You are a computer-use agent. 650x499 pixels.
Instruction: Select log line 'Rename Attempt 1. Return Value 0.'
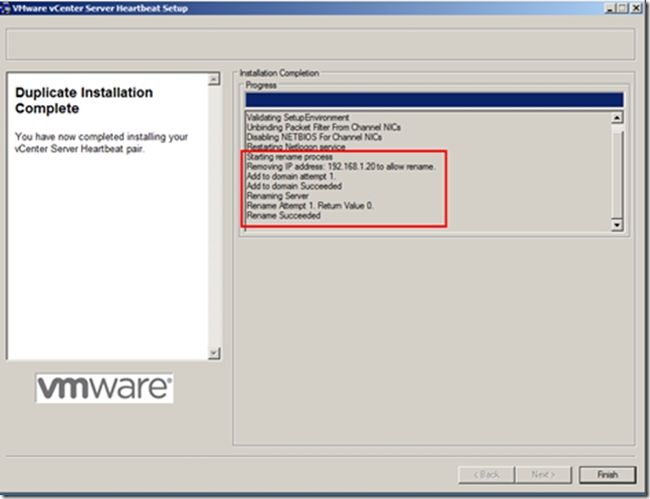click(310, 206)
